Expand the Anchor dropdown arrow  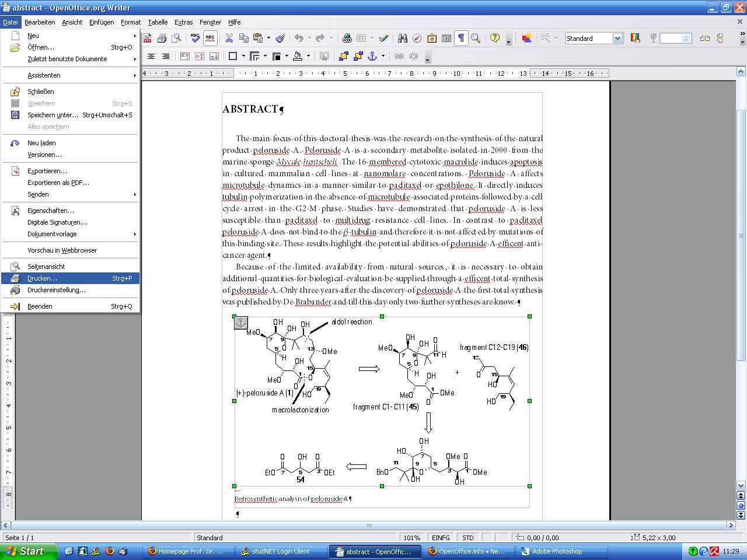coord(383,56)
